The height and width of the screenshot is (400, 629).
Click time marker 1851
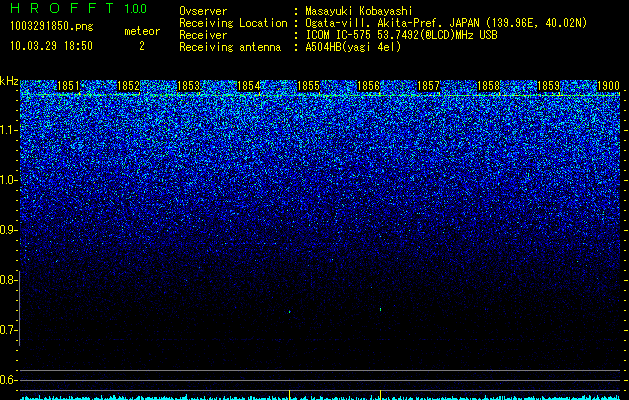click(69, 86)
